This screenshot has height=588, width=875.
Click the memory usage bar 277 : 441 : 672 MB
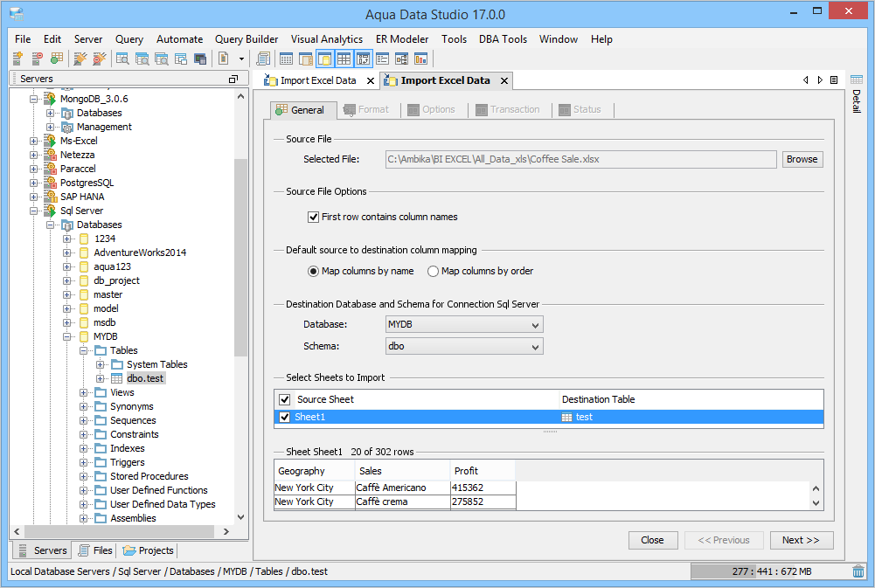(769, 571)
